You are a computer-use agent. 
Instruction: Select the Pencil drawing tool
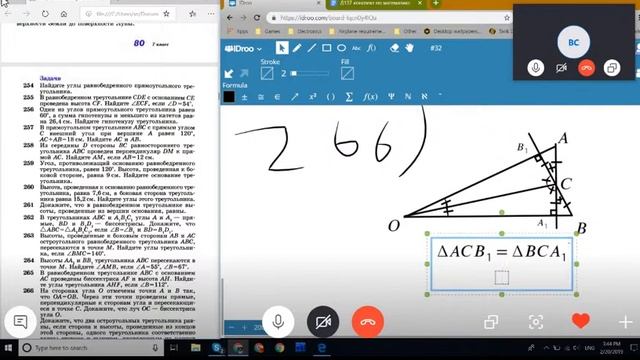[297, 48]
